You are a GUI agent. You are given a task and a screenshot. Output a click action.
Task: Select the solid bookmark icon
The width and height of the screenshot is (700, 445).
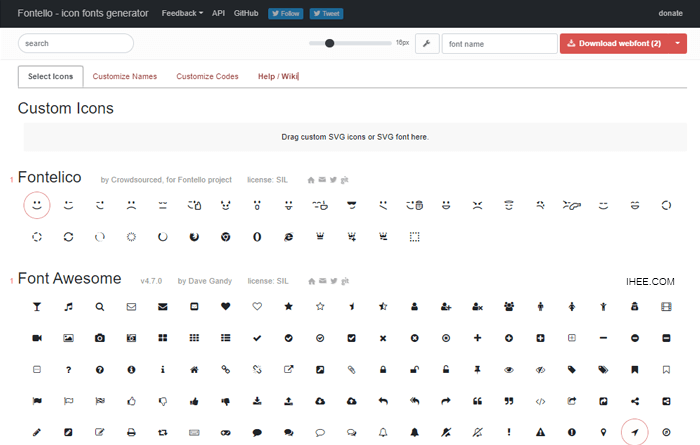[x=635, y=370]
